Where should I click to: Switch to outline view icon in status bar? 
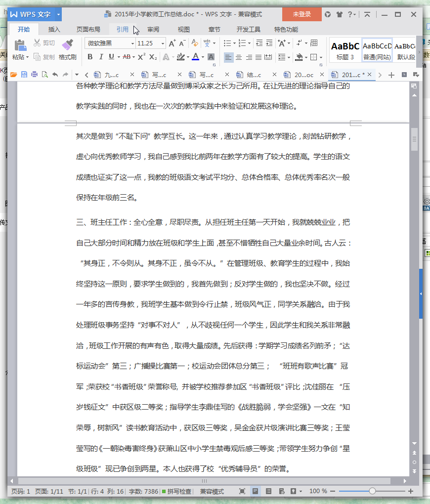(x=268, y=491)
